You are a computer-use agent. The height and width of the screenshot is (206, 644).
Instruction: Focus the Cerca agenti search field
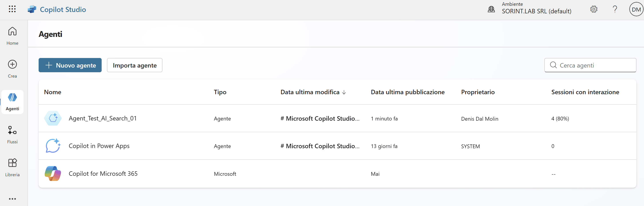[x=590, y=65]
